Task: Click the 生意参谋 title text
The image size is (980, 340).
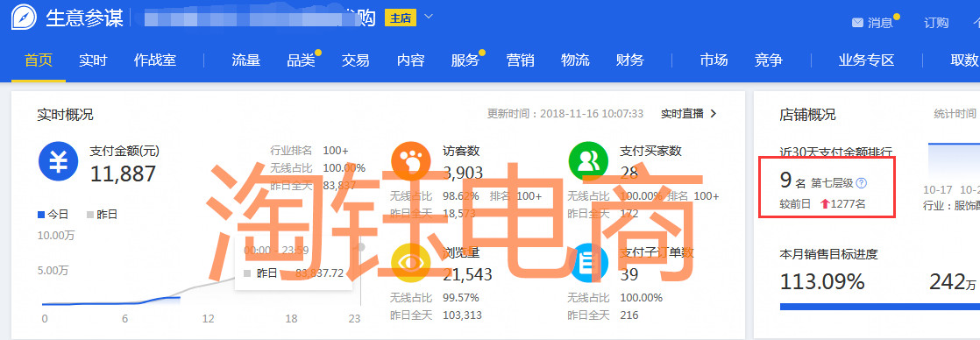Action: [x=84, y=18]
